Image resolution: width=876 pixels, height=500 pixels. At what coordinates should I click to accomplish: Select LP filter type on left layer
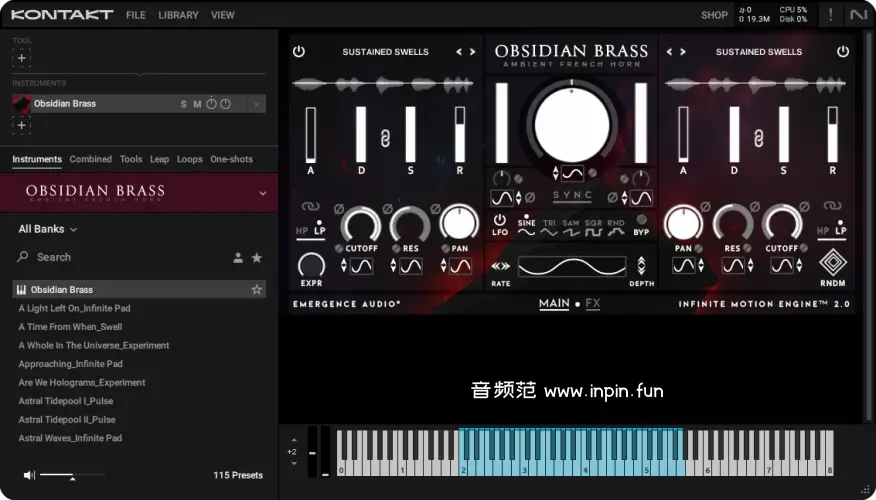[x=320, y=230]
